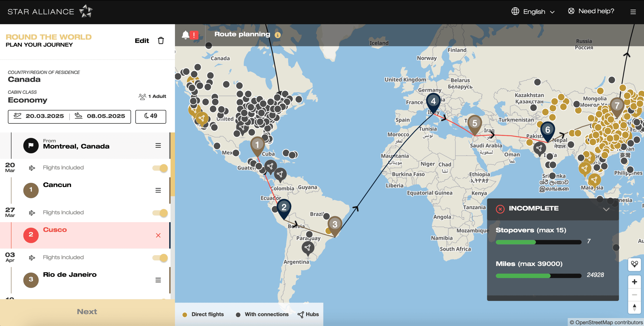Click the INCOMPLETE red error icon
The height and width of the screenshot is (326, 644).
[500, 209]
